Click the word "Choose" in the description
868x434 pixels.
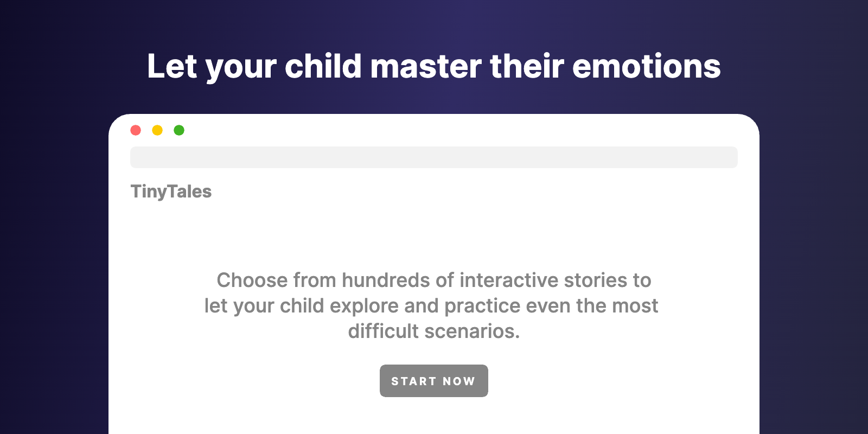click(x=252, y=280)
